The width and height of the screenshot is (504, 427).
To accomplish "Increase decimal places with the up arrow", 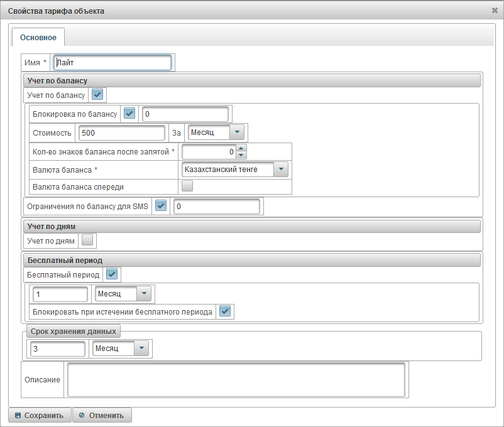I will (x=242, y=148).
